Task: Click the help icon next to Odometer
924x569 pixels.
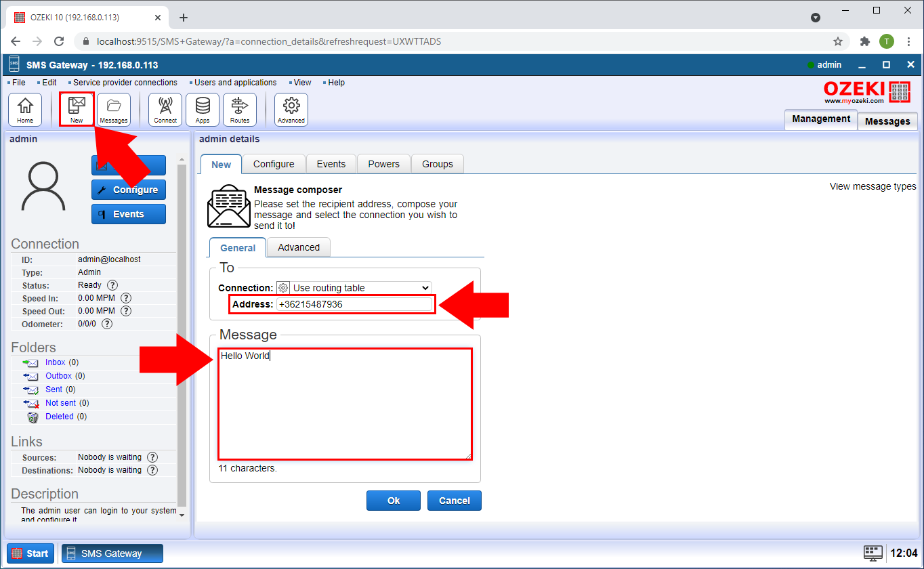Action: 107,324
